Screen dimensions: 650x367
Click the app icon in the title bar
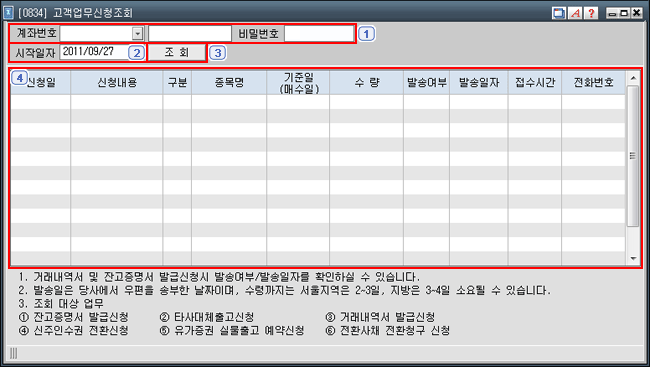click(x=8, y=13)
